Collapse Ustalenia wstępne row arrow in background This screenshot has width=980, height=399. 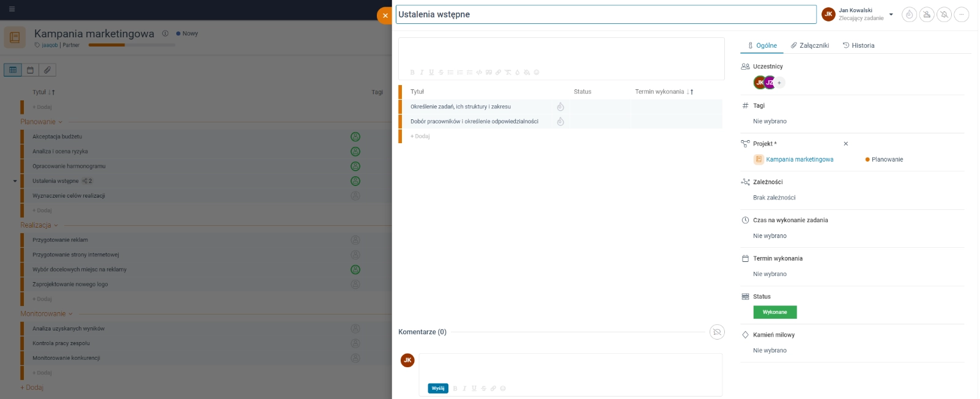tap(15, 181)
